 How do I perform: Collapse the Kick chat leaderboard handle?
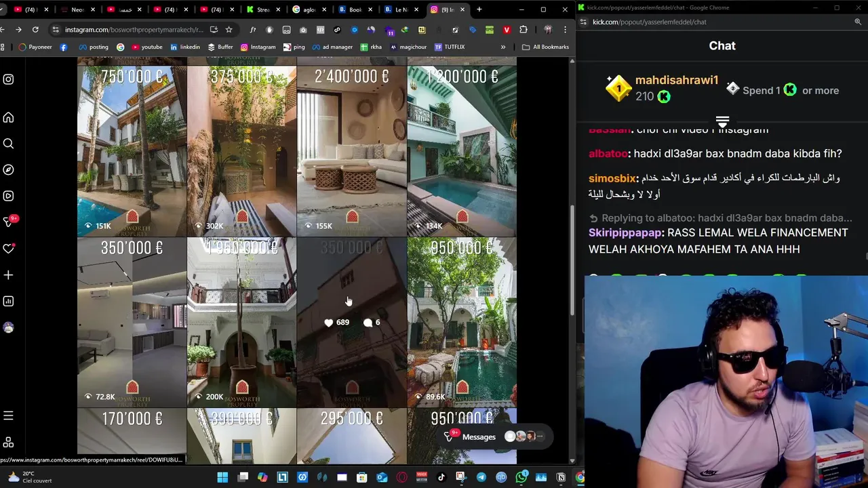pos(722,123)
